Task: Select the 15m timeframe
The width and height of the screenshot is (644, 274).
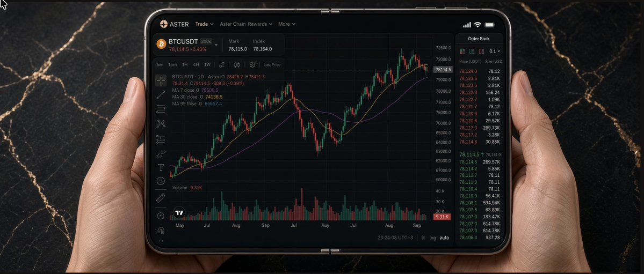Action: [x=172, y=65]
